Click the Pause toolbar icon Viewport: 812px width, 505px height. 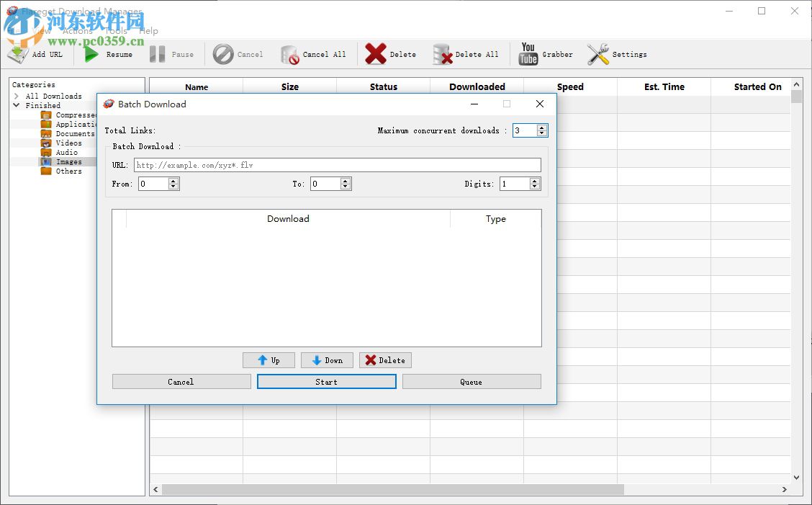click(157, 54)
